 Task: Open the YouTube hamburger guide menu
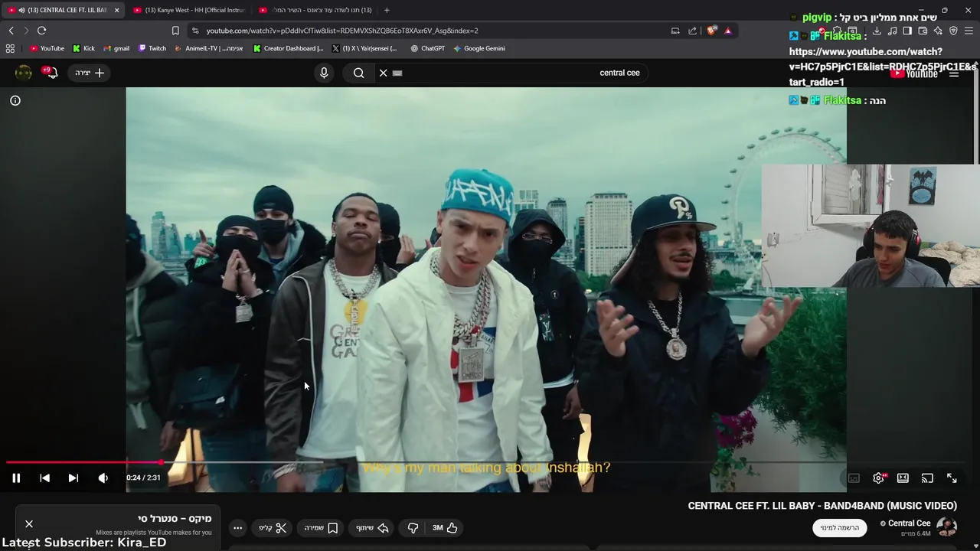[x=954, y=73]
